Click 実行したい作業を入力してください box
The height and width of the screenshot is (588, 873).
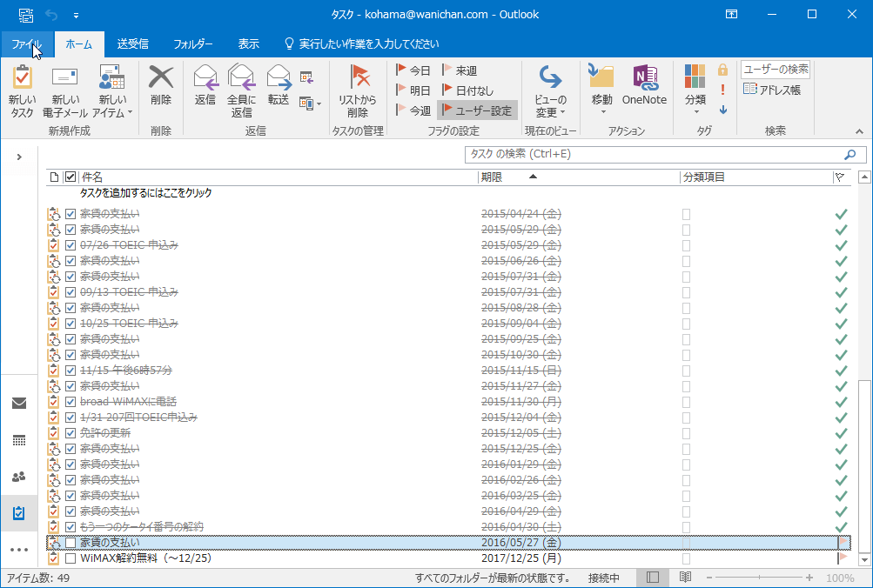pyautogui.click(x=362, y=44)
